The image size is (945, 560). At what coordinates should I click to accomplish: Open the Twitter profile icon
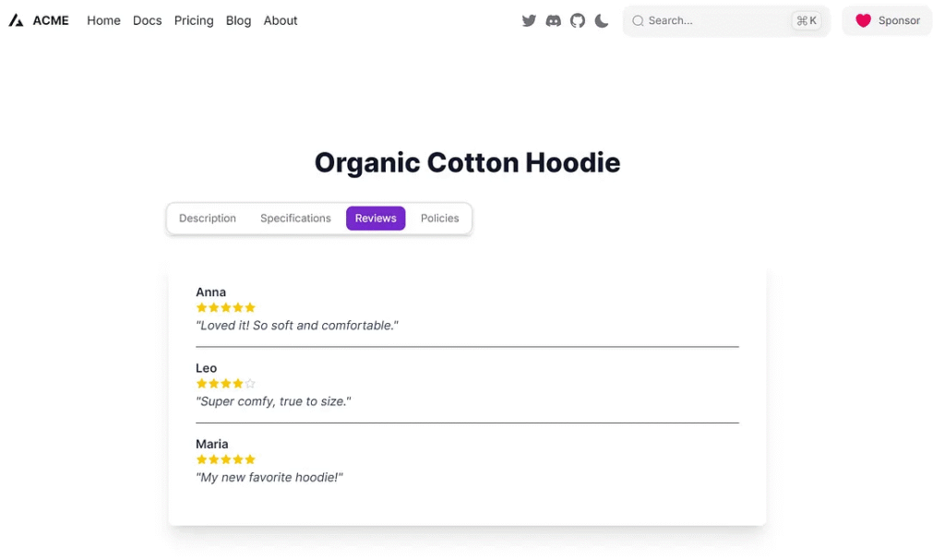coord(529,20)
